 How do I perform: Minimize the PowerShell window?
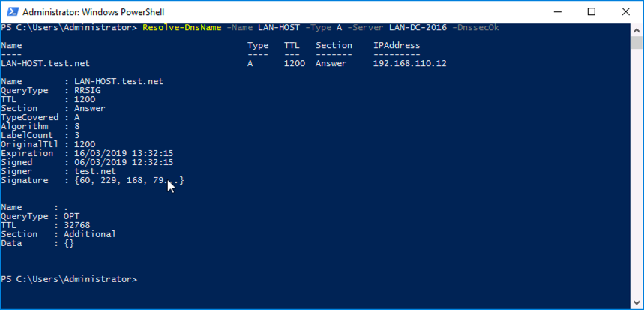coord(557,11)
